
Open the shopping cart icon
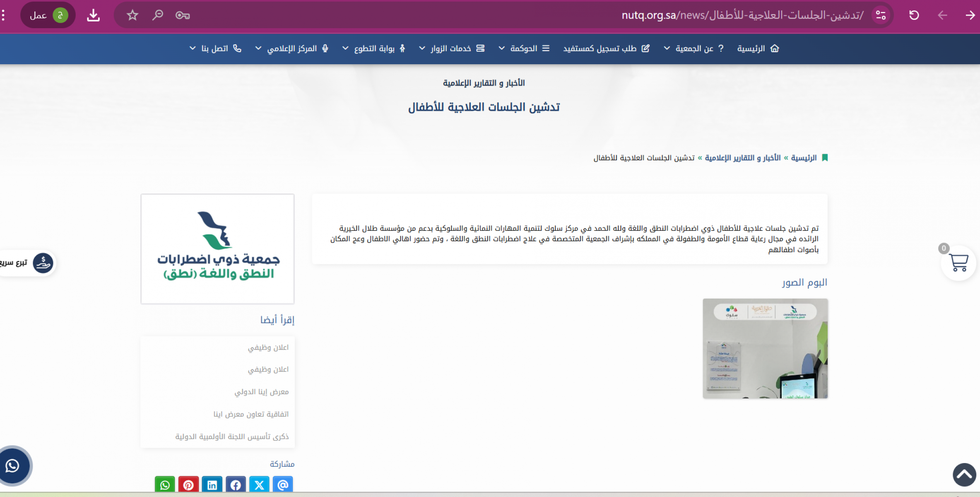958,263
